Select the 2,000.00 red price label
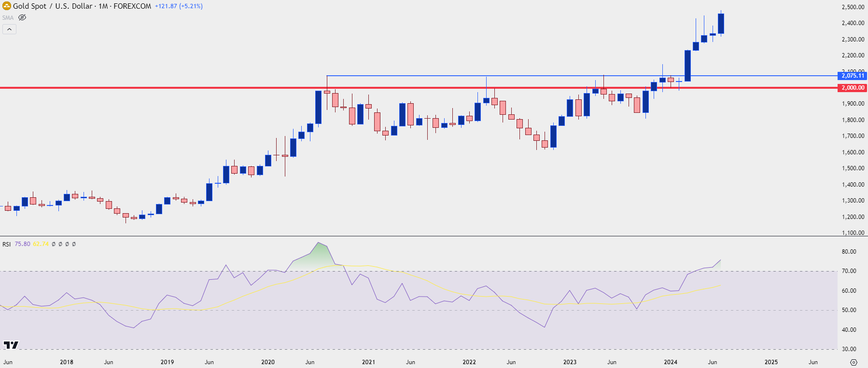 tap(853, 88)
